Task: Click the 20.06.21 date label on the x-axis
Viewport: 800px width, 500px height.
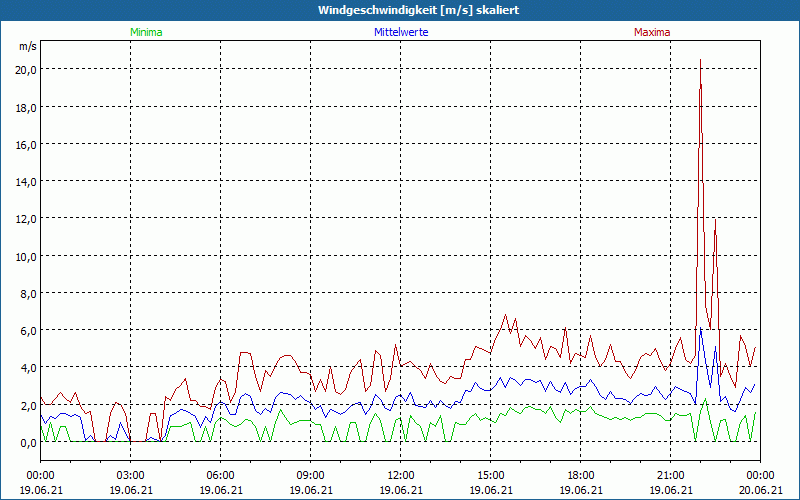Action: [760, 490]
